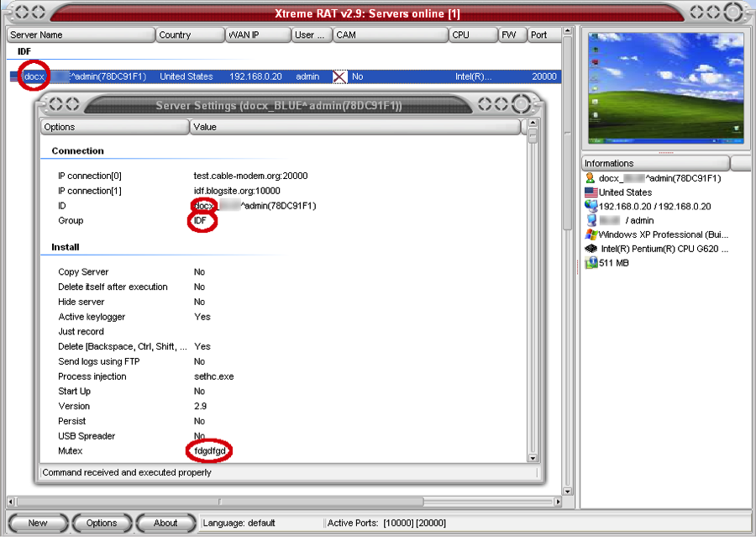Click the webcam unavailable X icon

(x=340, y=76)
